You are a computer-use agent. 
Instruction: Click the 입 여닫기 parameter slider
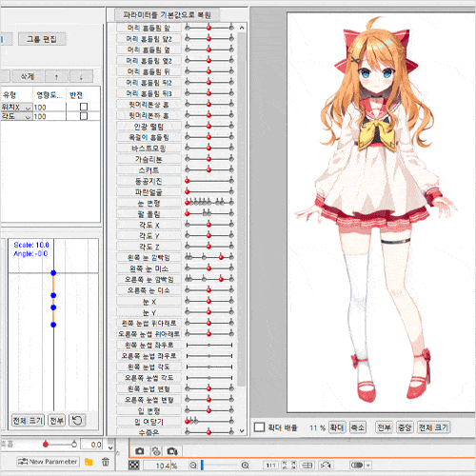click(x=209, y=422)
